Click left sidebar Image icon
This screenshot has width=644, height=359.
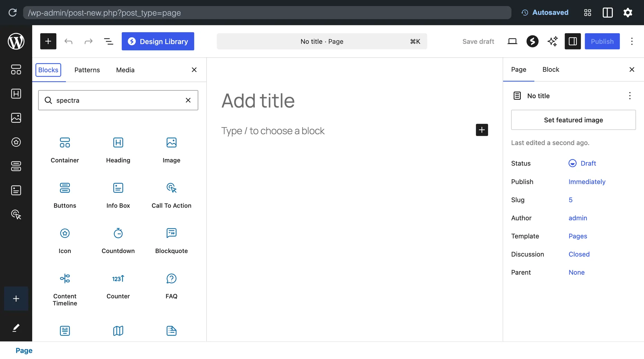(16, 118)
